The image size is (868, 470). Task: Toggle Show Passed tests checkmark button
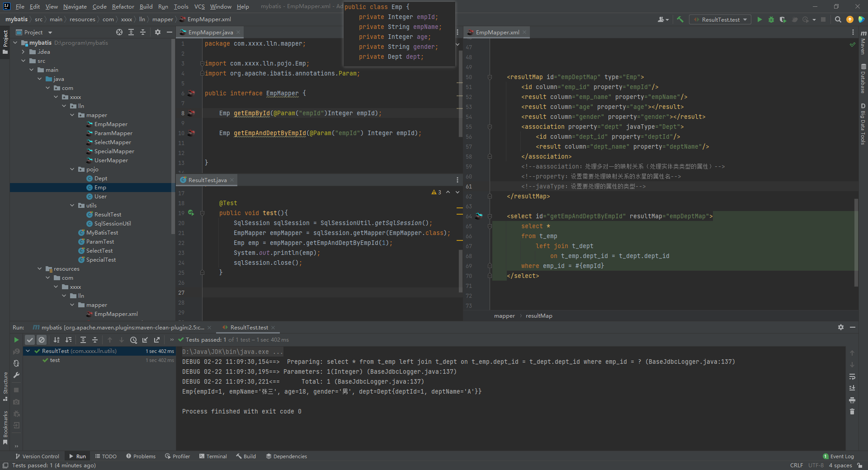[30, 340]
